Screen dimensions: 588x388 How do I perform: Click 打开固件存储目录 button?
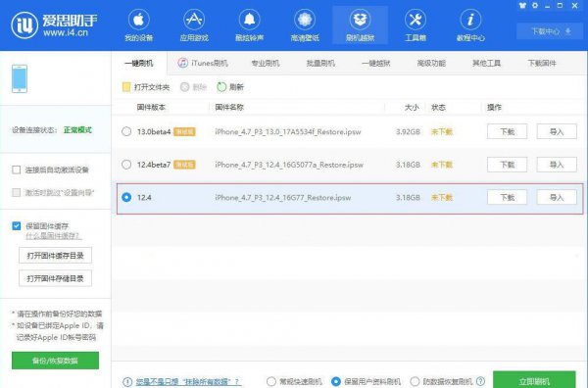55,278
